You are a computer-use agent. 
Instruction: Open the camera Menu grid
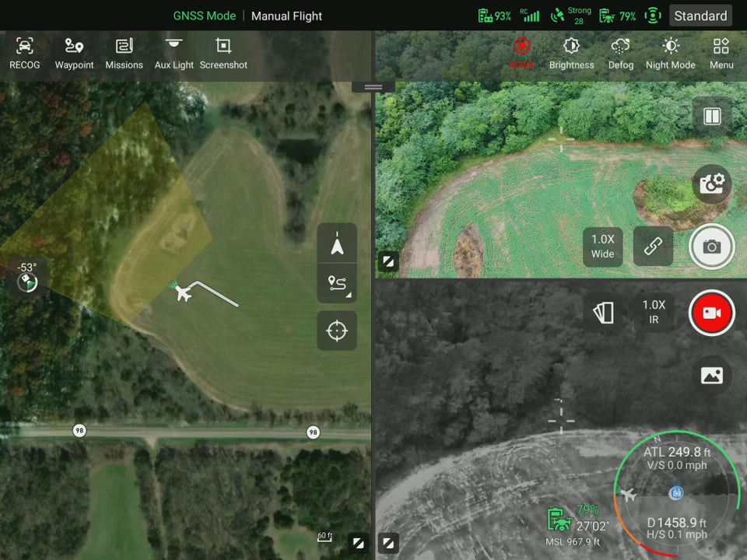[x=721, y=54]
